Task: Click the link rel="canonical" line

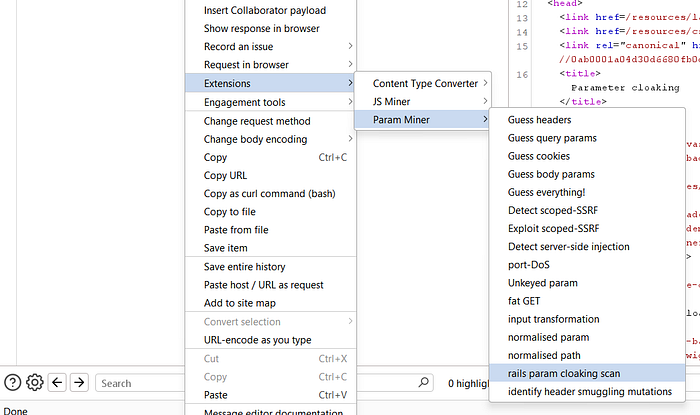Action: pos(629,46)
